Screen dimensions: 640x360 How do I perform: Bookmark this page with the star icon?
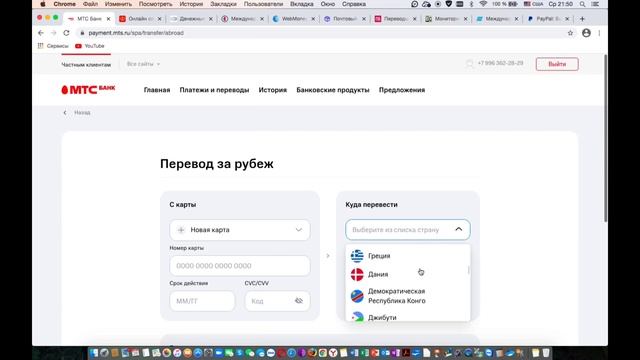coord(570,33)
